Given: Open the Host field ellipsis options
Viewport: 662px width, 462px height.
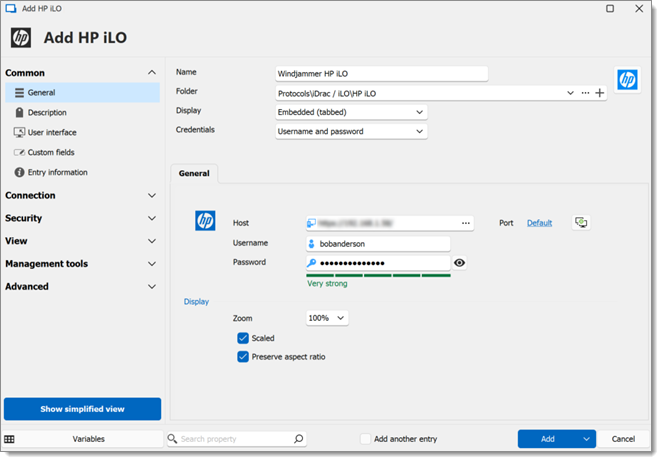Looking at the screenshot, I should 465,223.
